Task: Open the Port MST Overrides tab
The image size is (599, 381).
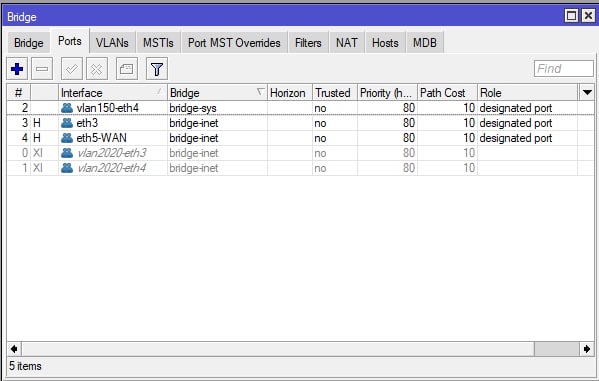Action: tap(234, 42)
